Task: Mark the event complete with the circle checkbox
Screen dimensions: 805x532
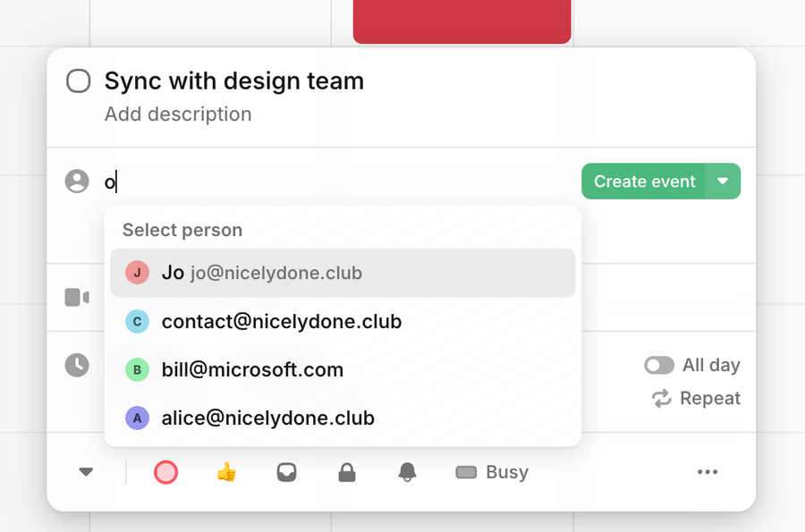Action: 78,80
